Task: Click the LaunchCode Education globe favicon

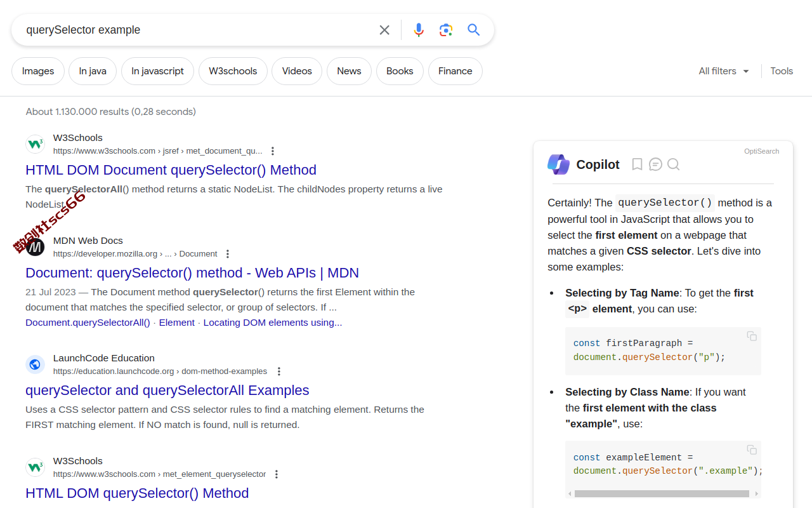Action: point(36,364)
